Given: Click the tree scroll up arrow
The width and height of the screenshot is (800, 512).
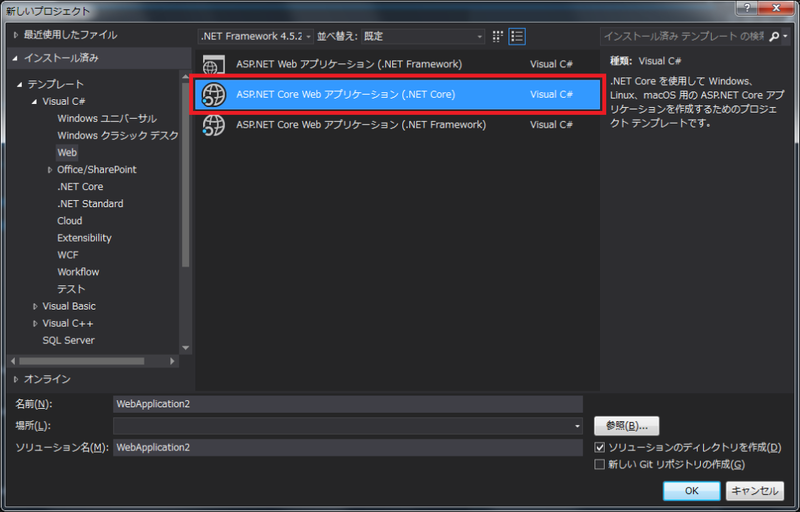Looking at the screenshot, I should [x=185, y=76].
